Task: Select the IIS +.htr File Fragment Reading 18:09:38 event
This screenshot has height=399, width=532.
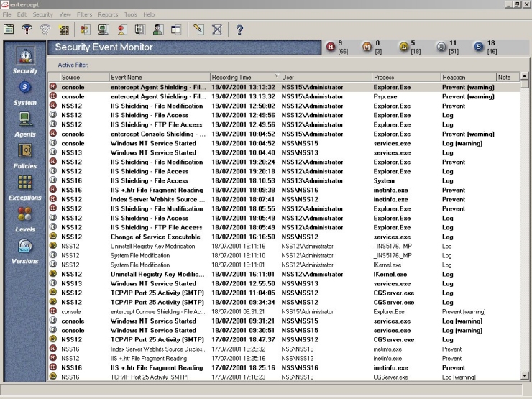Action: pos(284,190)
